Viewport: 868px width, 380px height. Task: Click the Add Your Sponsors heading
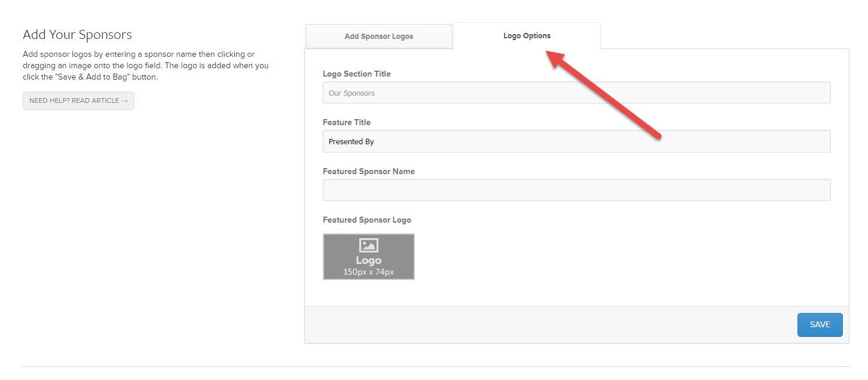(x=77, y=35)
